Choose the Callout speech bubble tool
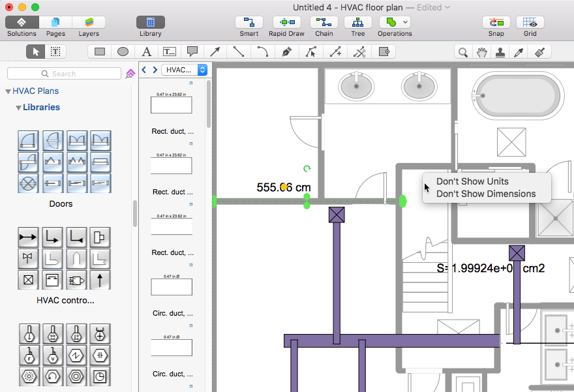 [x=192, y=52]
